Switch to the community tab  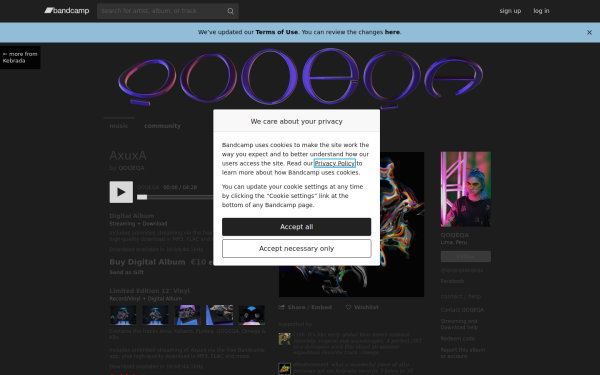(x=162, y=126)
